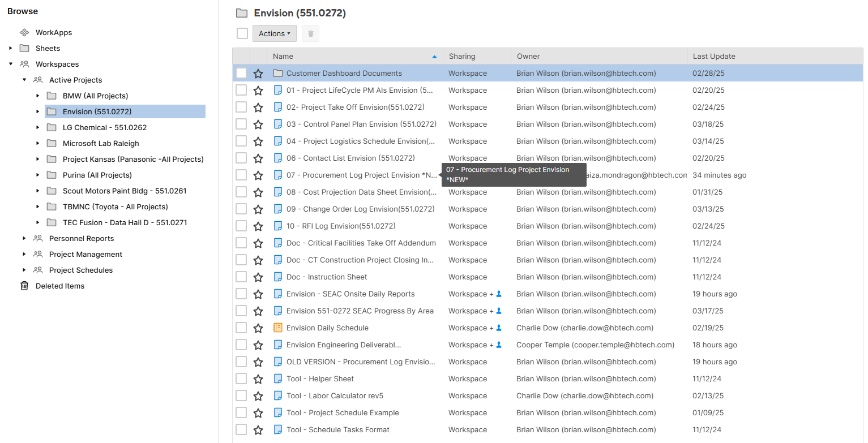868x443 pixels.
Task: Favorite the Envision Daily Schedule report
Action: pyautogui.click(x=258, y=328)
